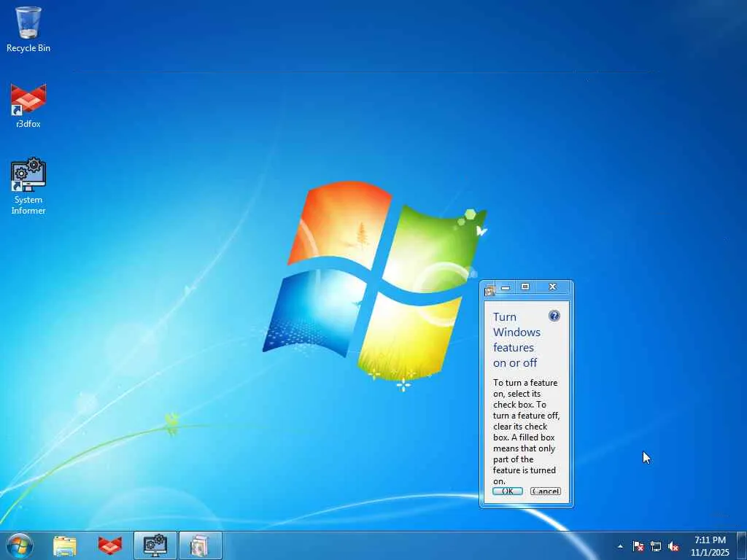The image size is (747, 560).
Task: Launch r3dfox from the taskbar
Action: click(x=110, y=545)
